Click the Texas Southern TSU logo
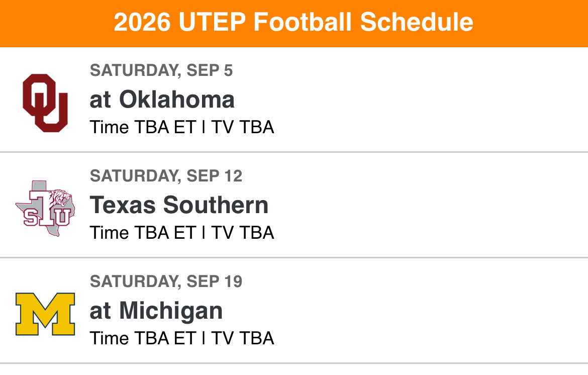The width and height of the screenshot is (588, 375). click(45, 209)
